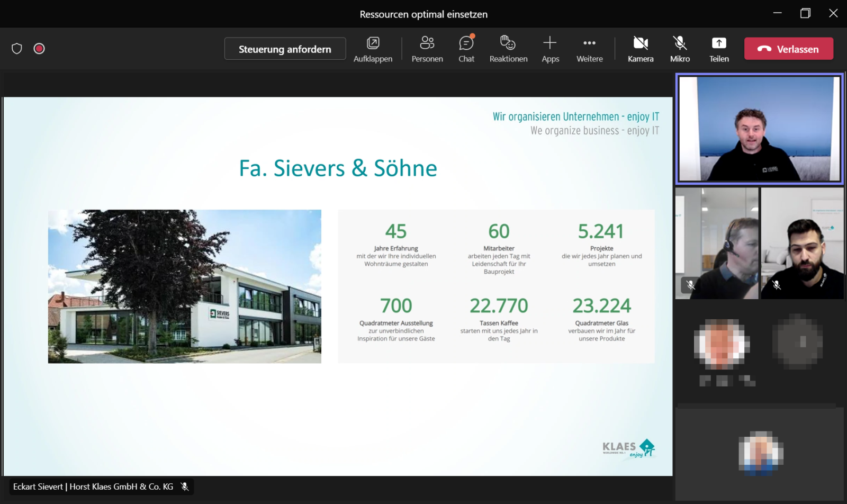Click the 22.770 Tassen Kaffee statistic
847x504 pixels.
[x=499, y=320]
